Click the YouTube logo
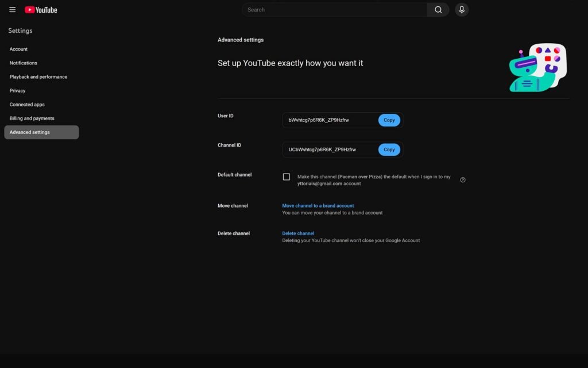Viewport: 588px width, 368px height. (x=41, y=10)
